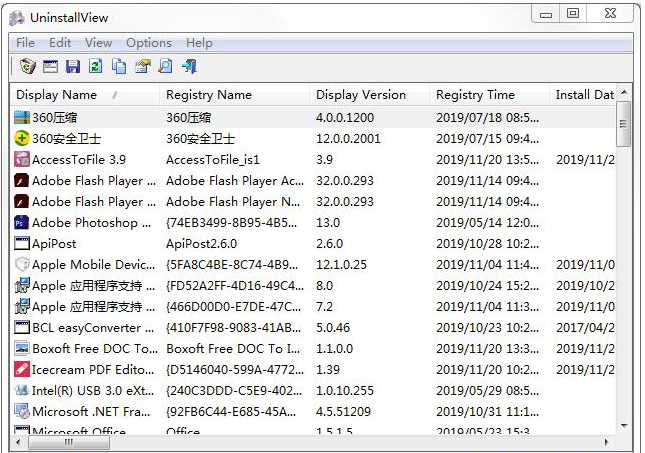Click the icon of the Apple 应用程序支持 version 7.2 row
The height and width of the screenshot is (453, 645).
tap(22, 307)
